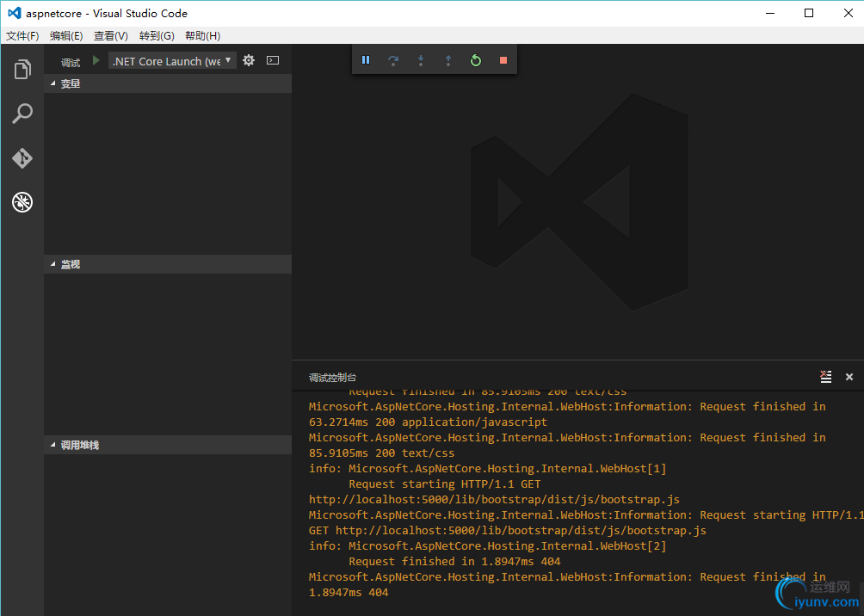864x616 pixels.
Task: Click the 调试控制台 panel title
Action: point(332,378)
